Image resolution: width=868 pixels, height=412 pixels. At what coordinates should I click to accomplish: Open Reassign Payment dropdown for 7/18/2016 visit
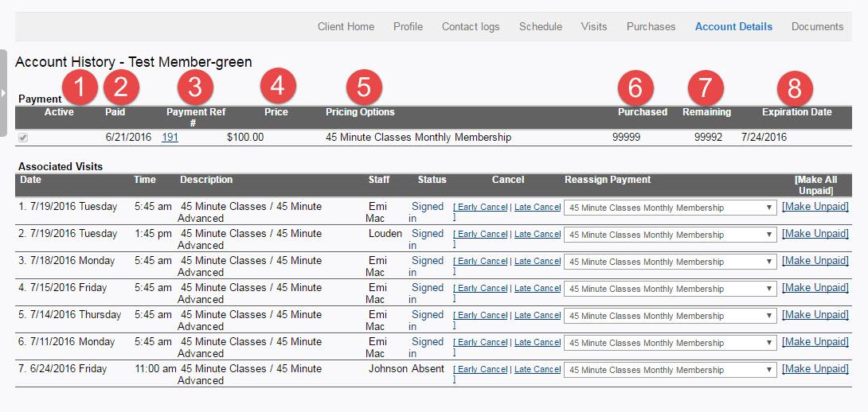(670, 262)
